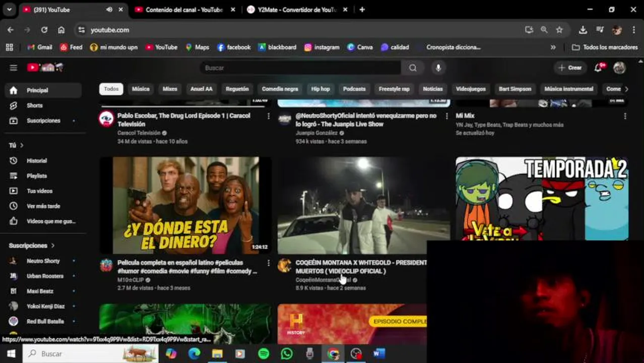Open the COQEÉIN MONTANA video thumbnail
This screenshot has height=363, width=644.
(363, 205)
